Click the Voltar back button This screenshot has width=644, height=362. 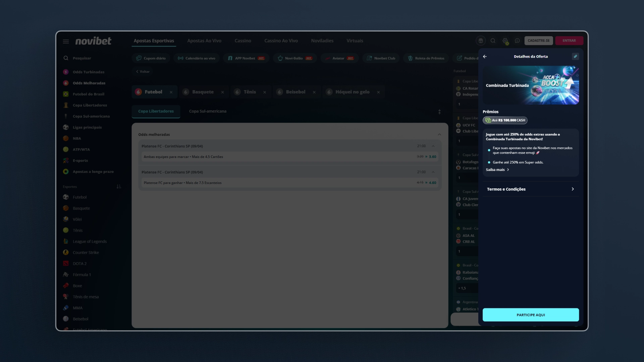[x=143, y=71]
